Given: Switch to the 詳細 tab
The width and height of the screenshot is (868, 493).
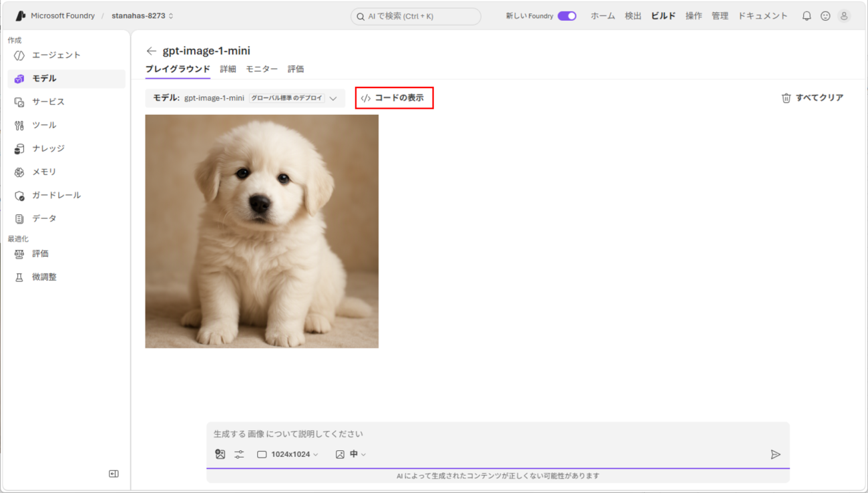Looking at the screenshot, I should coord(228,69).
